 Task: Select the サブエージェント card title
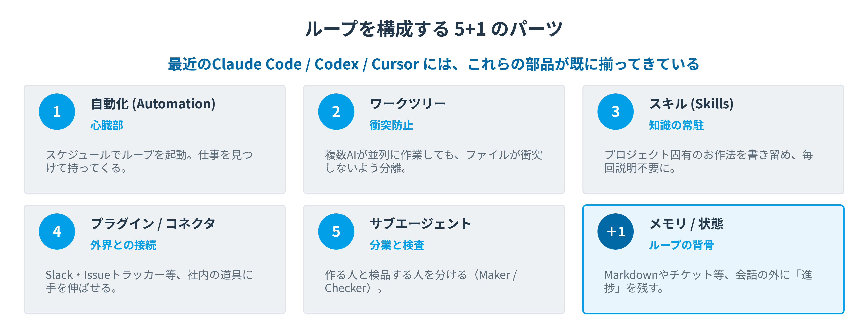point(421,224)
